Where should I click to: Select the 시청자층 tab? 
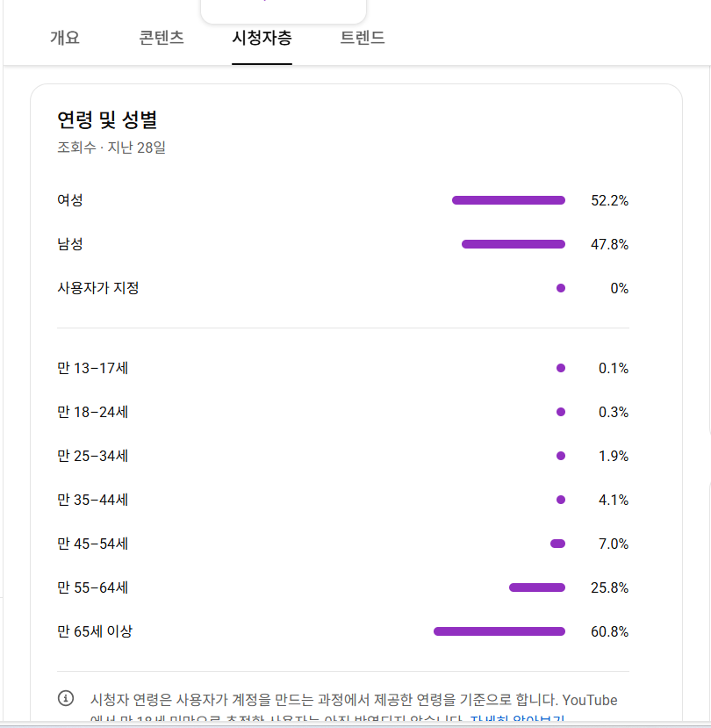click(x=262, y=38)
